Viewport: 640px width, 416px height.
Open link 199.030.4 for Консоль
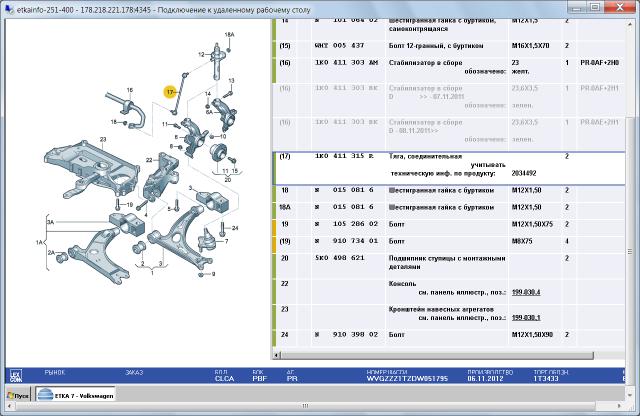(526, 292)
